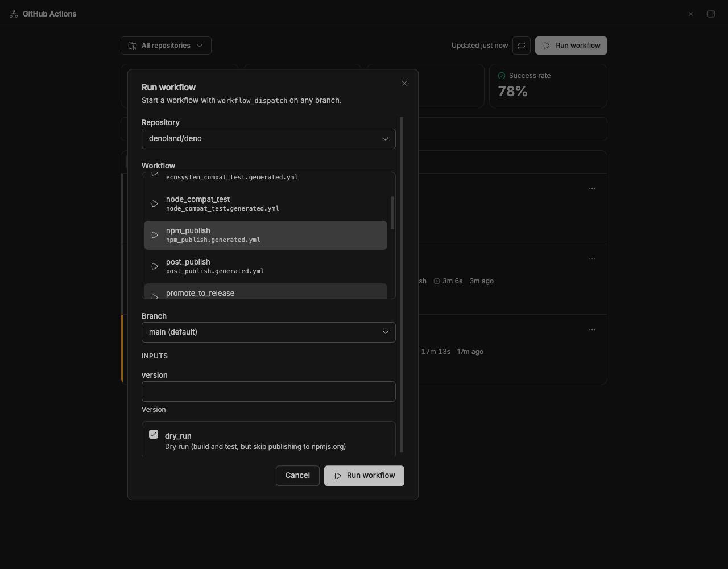
Task: Click the GitHub Actions logo icon
Action: click(14, 14)
